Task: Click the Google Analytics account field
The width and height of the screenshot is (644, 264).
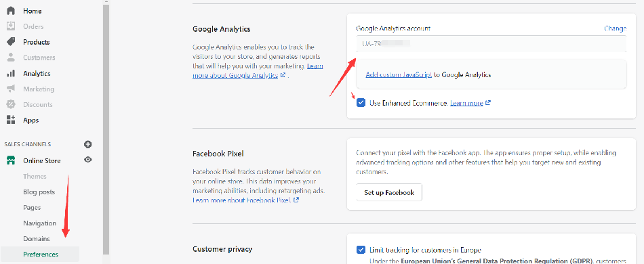Action: pyautogui.click(x=491, y=43)
